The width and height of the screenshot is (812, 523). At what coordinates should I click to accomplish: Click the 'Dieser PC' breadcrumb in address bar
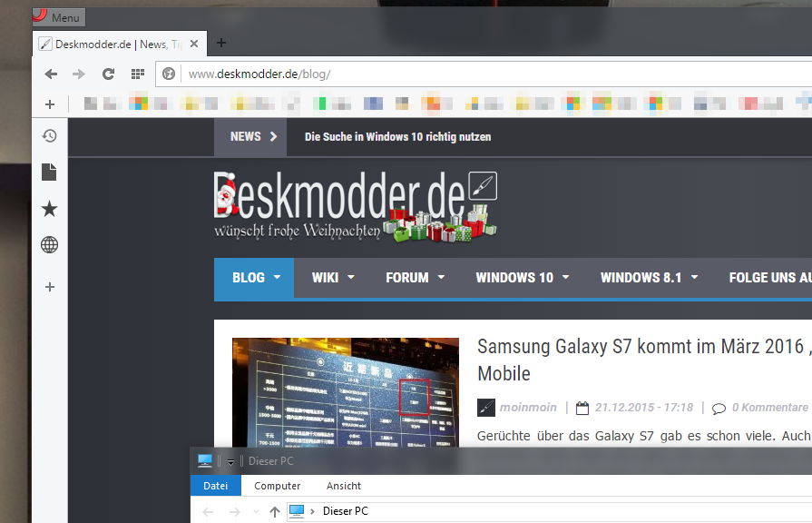pos(346,511)
